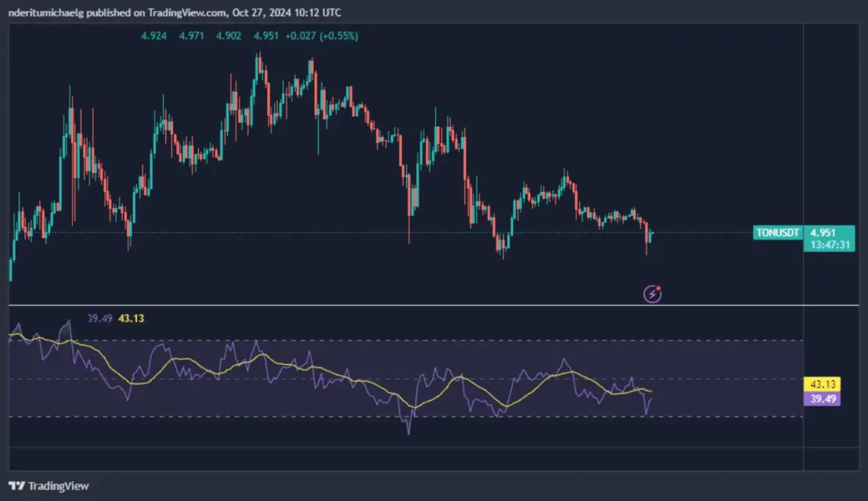The height and width of the screenshot is (501, 868).
Task: Click the purple 39.49 indicator price flag
Action: click(823, 400)
